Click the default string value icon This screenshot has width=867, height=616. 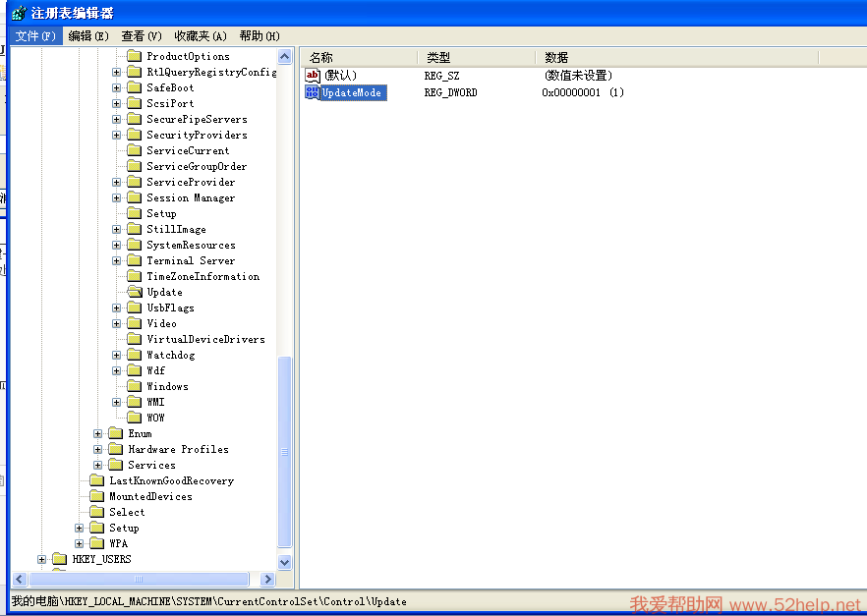313,75
